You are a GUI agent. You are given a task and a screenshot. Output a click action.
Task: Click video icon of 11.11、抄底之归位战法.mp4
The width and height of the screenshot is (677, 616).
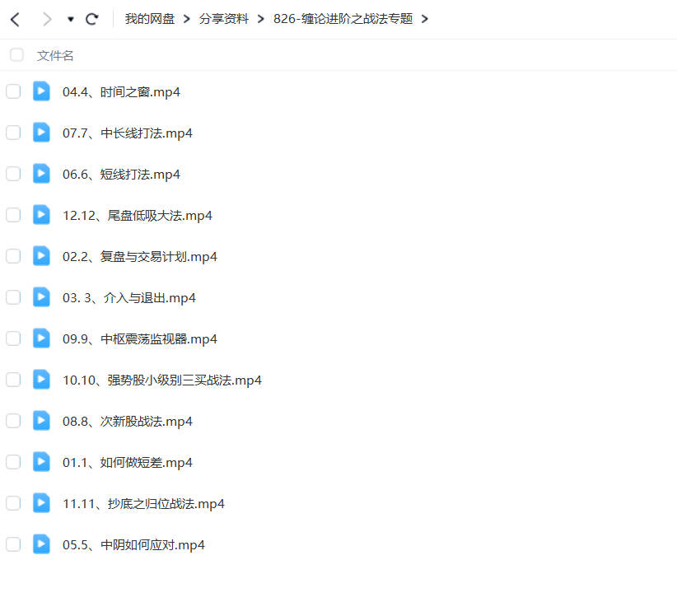coord(41,502)
